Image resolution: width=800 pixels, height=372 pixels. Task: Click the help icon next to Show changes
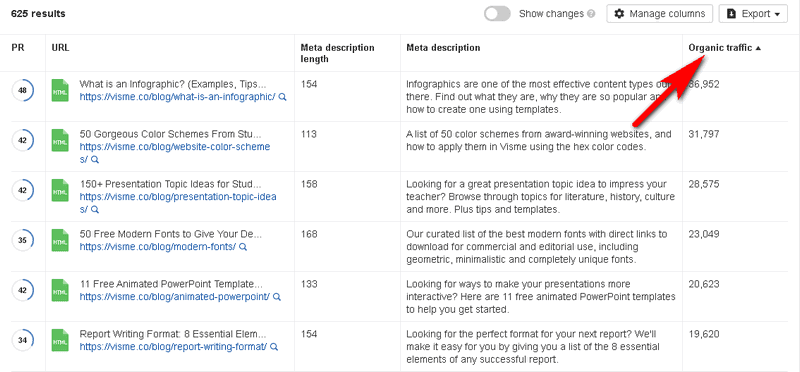[x=591, y=14]
